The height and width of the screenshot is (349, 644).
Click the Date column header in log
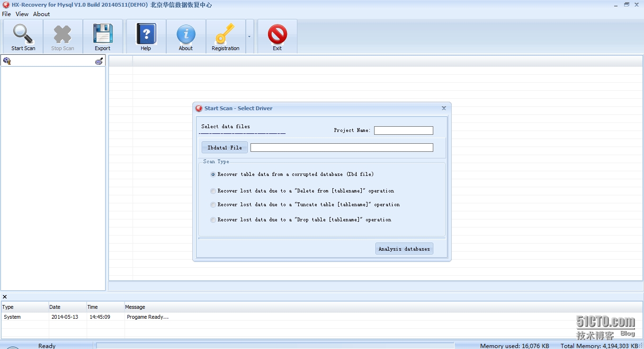[68, 307]
